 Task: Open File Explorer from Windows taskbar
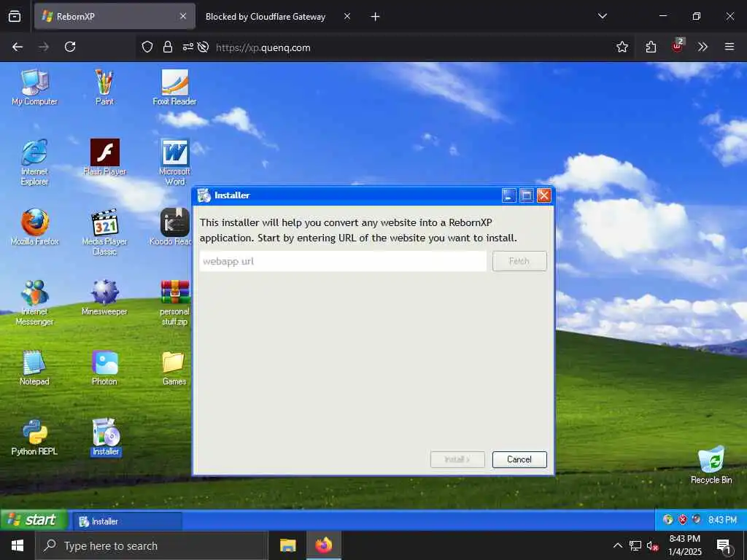[287, 545]
